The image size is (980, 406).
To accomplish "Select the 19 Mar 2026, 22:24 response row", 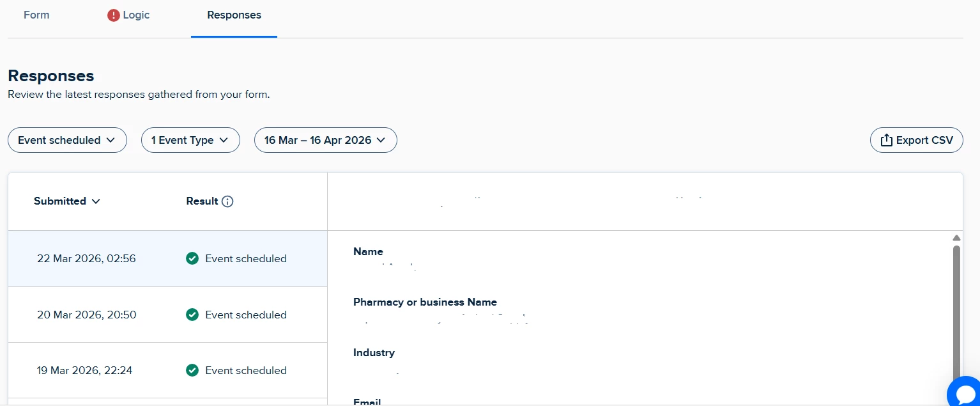I will pyautogui.click(x=167, y=370).
